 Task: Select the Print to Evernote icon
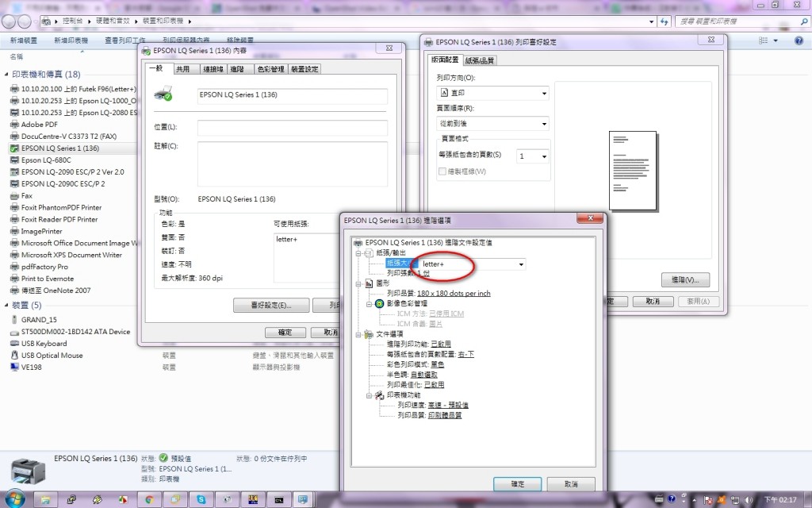[14, 279]
